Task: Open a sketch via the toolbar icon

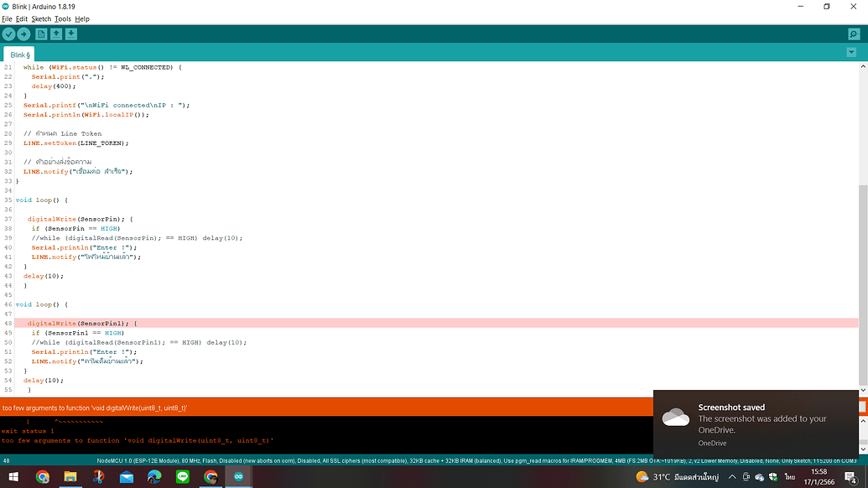Action: coord(57,34)
